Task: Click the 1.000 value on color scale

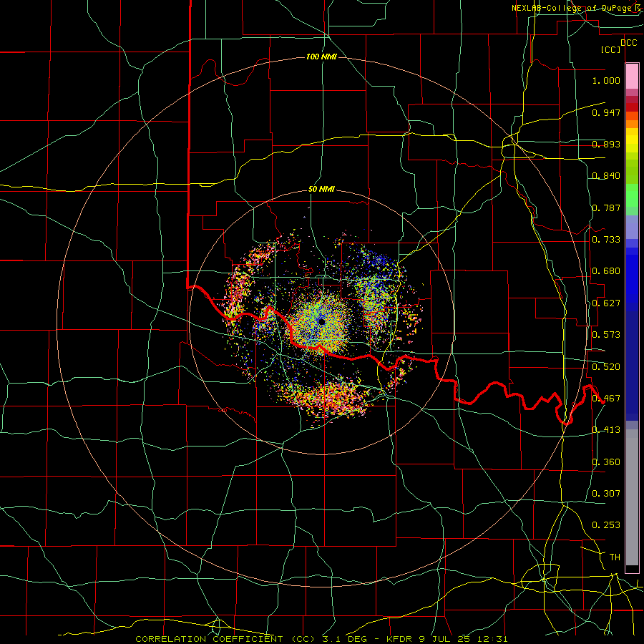Action: coord(606,80)
